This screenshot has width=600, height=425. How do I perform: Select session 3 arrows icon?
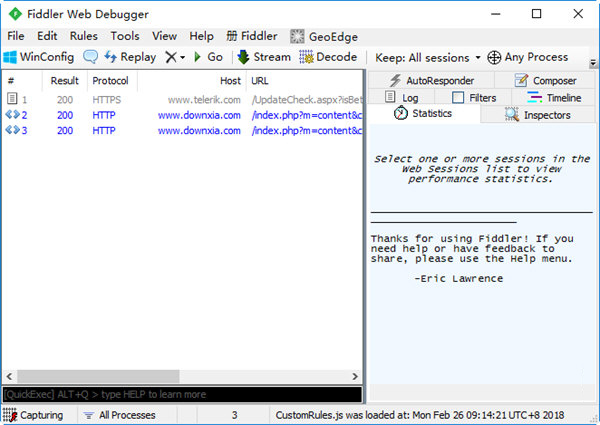pyautogui.click(x=12, y=130)
